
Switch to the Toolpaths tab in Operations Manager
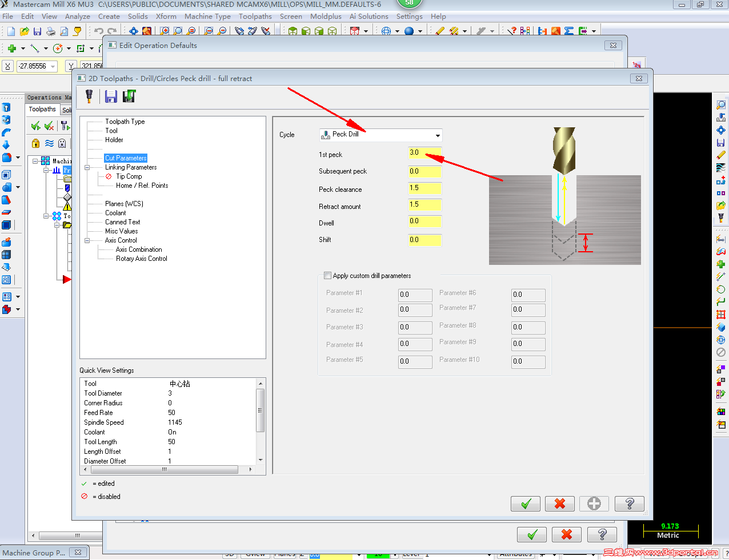click(x=42, y=109)
